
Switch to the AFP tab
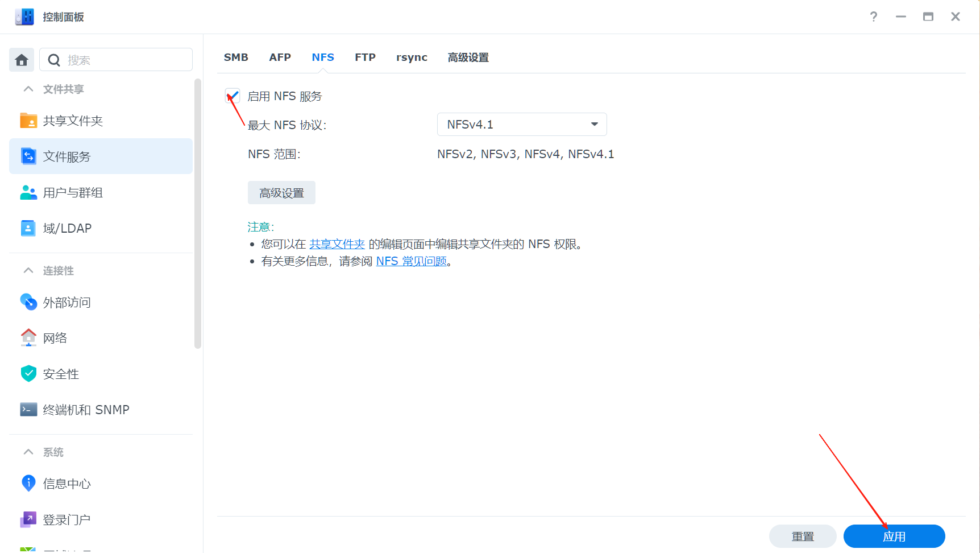(x=280, y=57)
